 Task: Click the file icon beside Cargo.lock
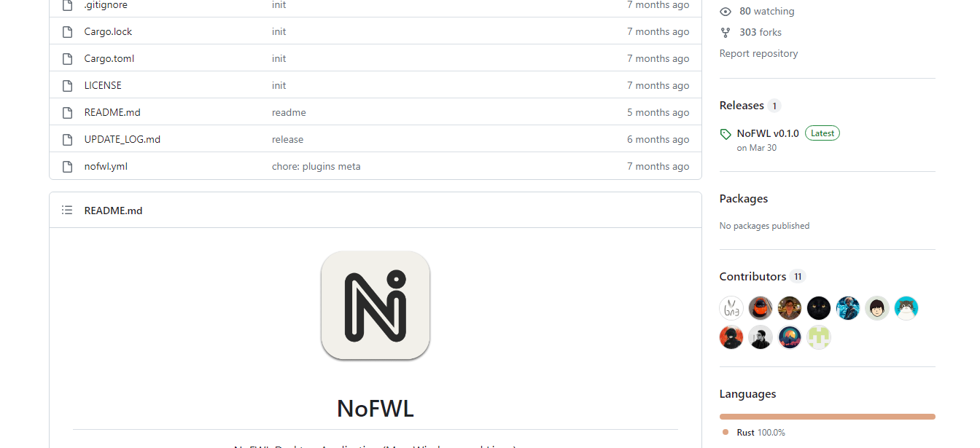[67, 31]
